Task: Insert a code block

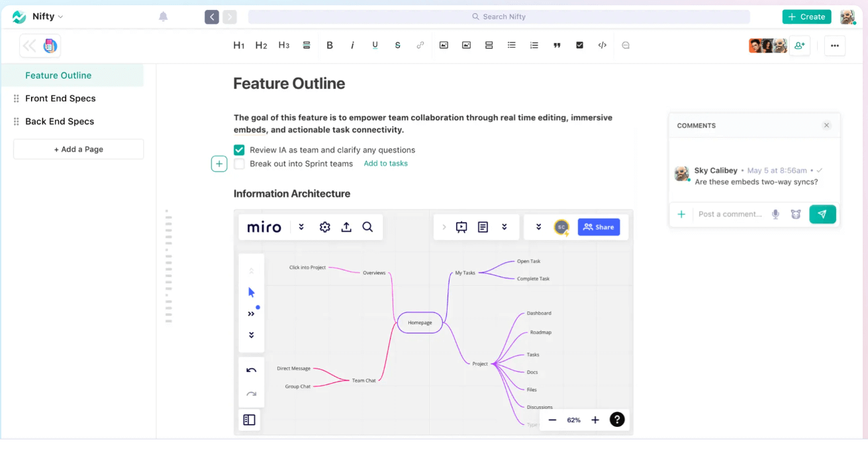Action: tap(602, 45)
